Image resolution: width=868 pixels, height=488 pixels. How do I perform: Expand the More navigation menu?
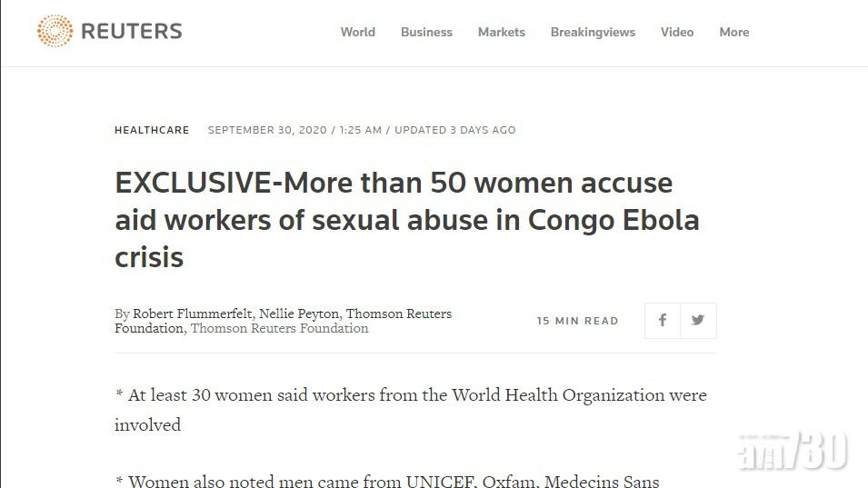pos(734,32)
